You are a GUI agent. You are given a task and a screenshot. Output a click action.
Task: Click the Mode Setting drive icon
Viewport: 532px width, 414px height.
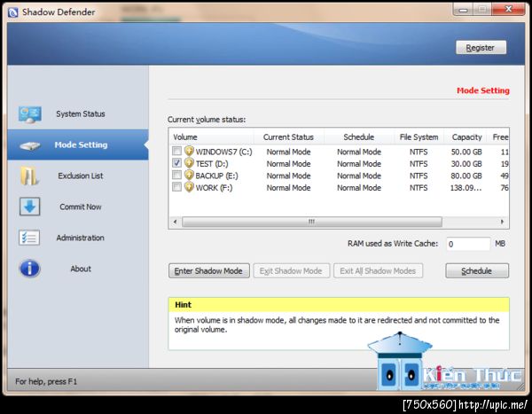pos(30,146)
